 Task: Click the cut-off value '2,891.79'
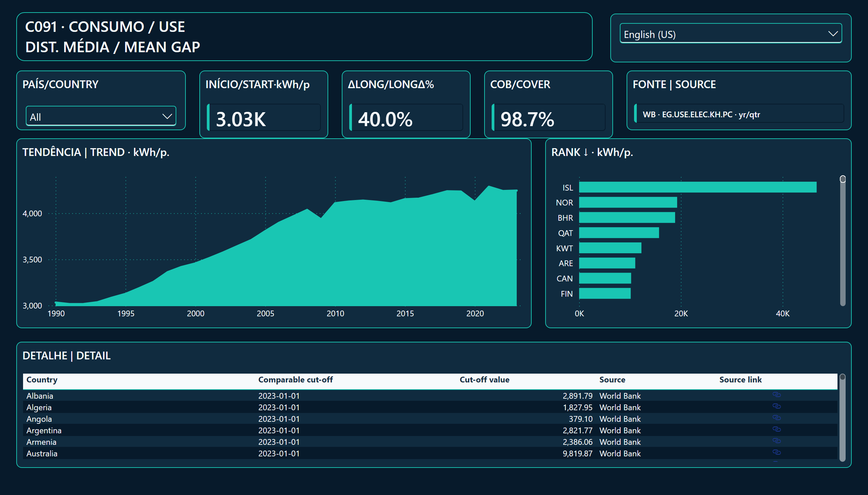577,396
